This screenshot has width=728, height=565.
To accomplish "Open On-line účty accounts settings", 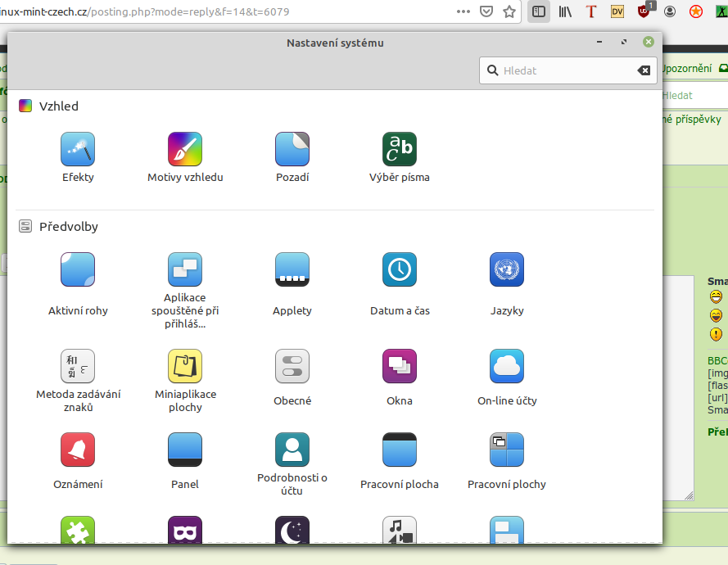I will click(x=507, y=367).
